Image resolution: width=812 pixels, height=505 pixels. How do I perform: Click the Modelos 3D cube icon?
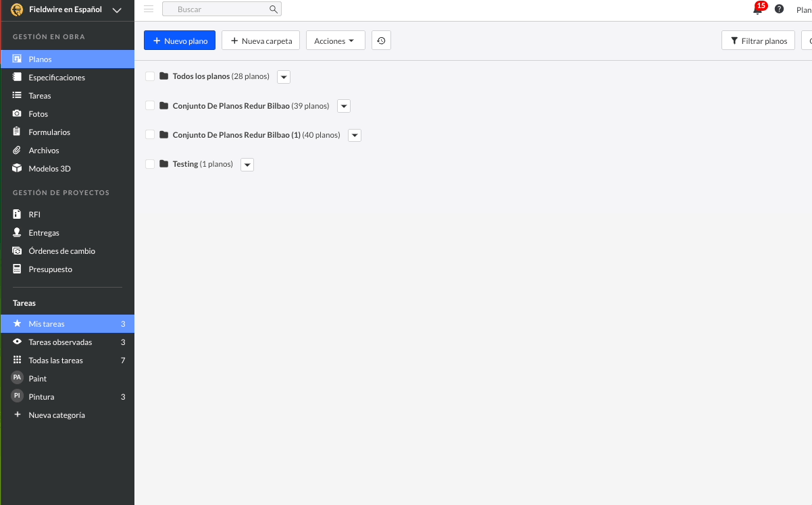17,168
